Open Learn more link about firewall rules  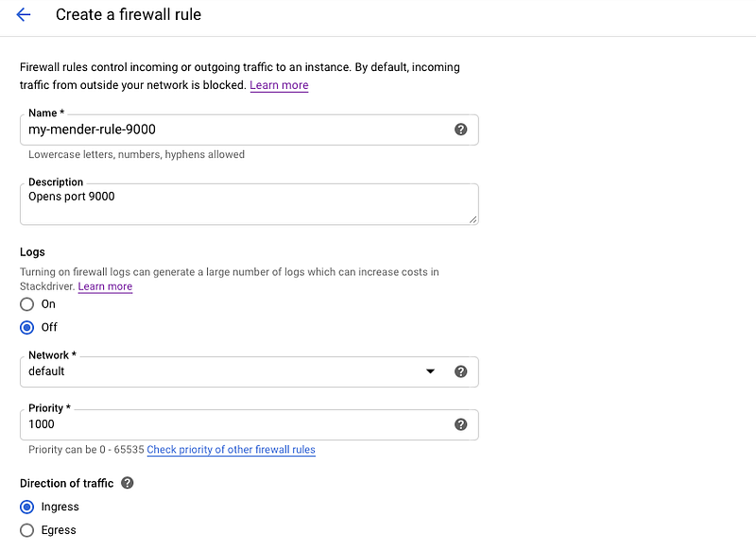pyautogui.click(x=279, y=85)
